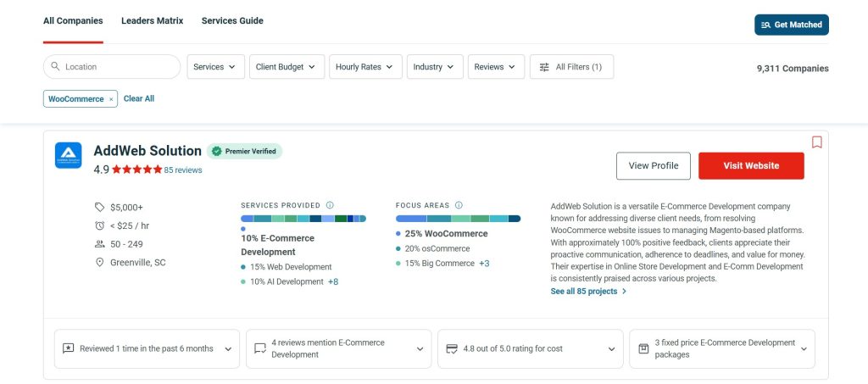Open the 85 reviews link
Viewport: 868px width, 384px height.
183,170
